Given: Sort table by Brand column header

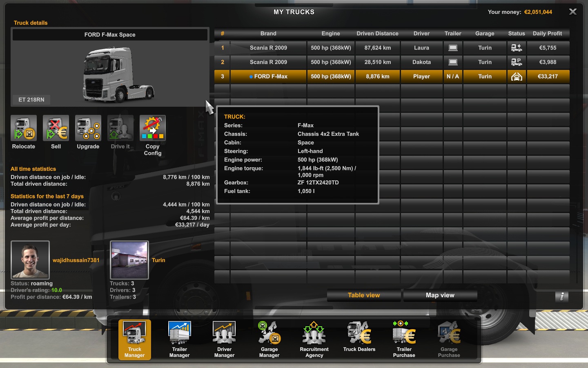Looking at the screenshot, I should [x=268, y=34].
